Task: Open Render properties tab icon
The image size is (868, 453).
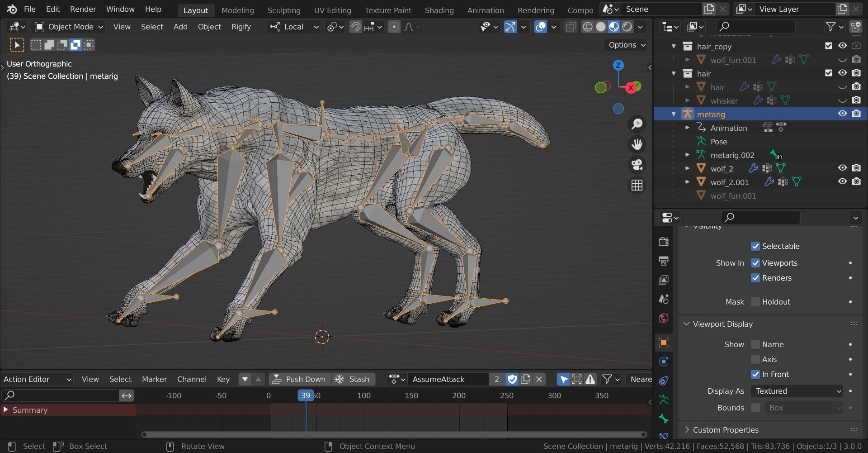Action: [x=664, y=242]
